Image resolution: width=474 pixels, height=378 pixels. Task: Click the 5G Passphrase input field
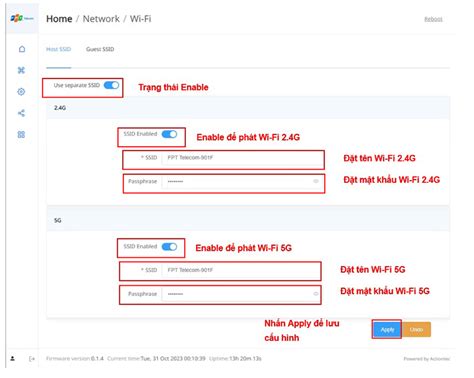point(241,294)
